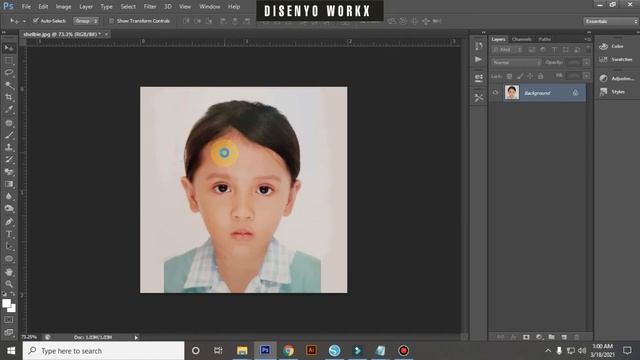640x360 pixels.
Task: Select the Pen tool
Action: pyautogui.click(x=9, y=222)
